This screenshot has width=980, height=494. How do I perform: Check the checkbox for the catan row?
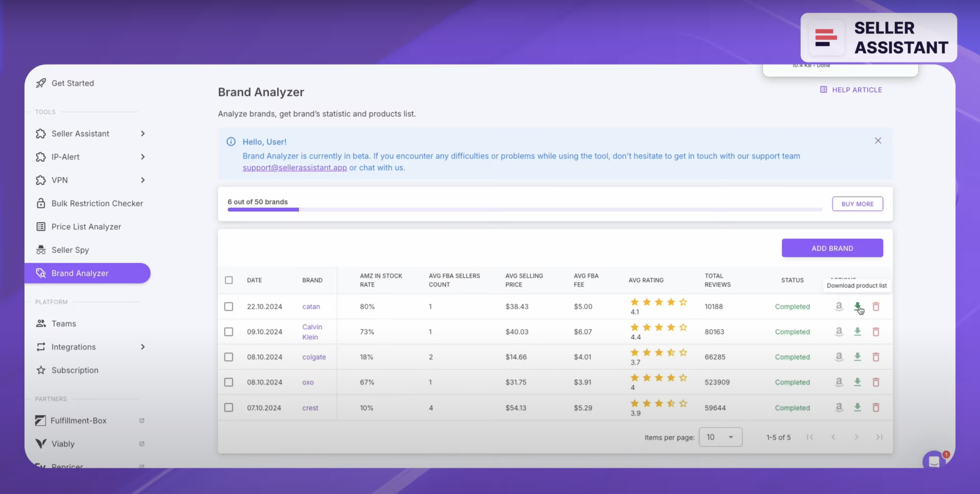[x=229, y=306]
